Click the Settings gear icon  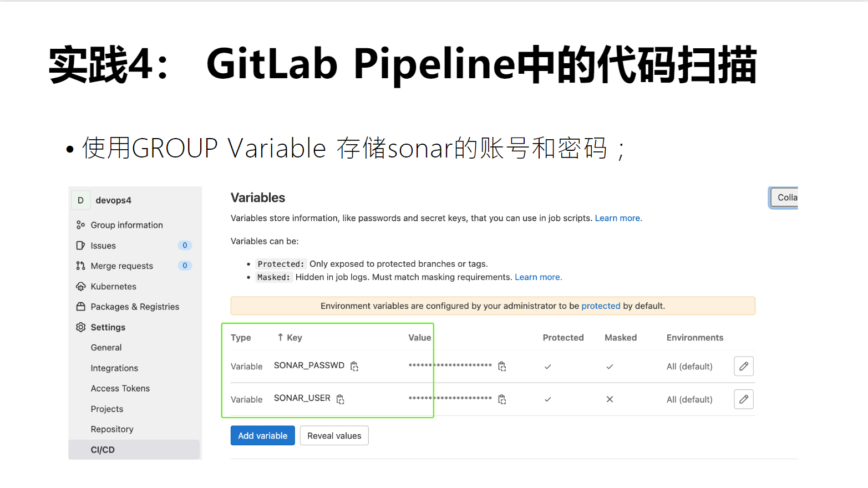[x=80, y=327]
